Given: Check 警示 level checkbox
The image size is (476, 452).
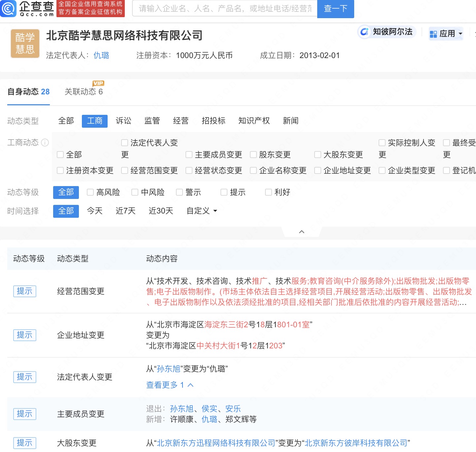Looking at the screenshot, I should coord(180,192).
